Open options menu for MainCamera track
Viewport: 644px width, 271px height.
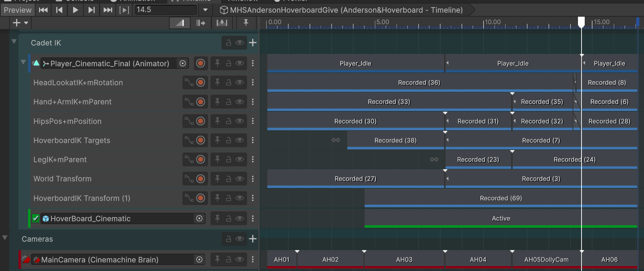253,260
